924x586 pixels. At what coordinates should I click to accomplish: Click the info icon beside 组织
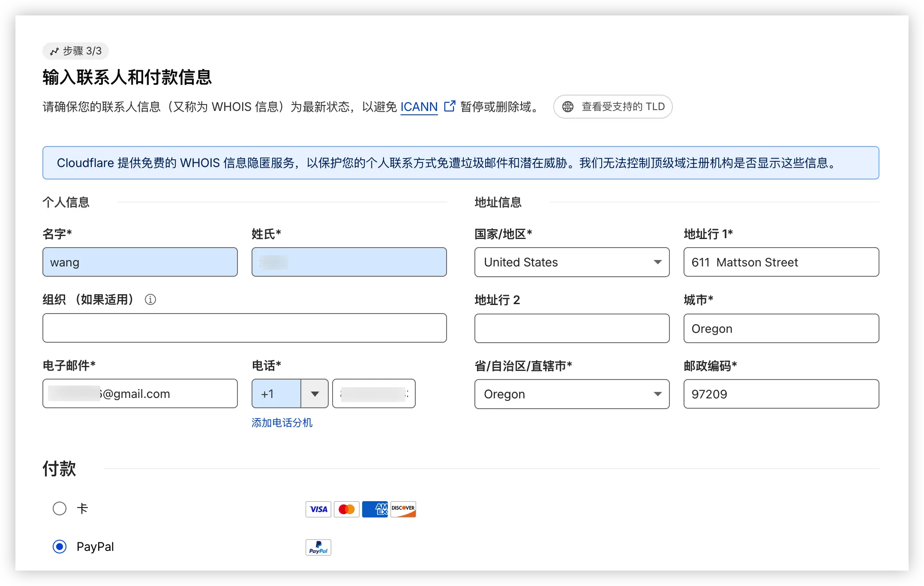(x=150, y=299)
